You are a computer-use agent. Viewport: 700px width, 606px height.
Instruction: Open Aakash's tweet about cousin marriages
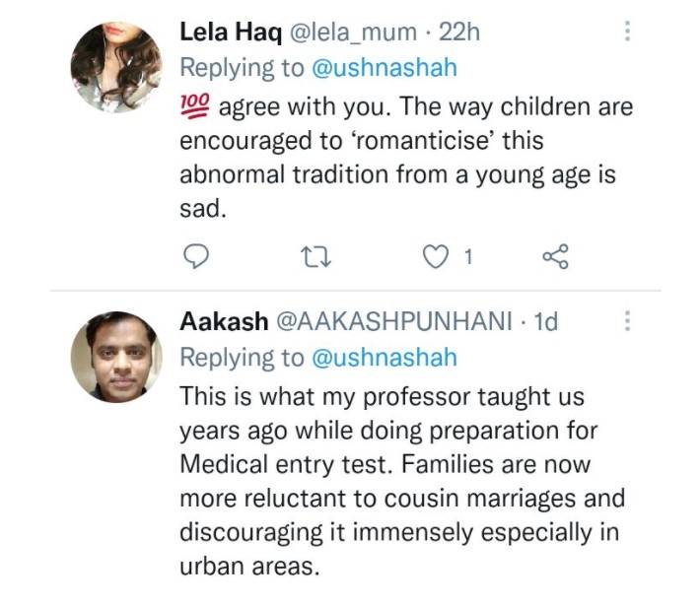coord(402,481)
